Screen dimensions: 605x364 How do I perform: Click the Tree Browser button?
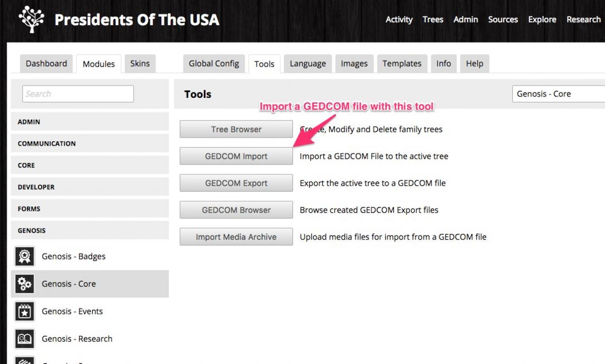click(x=236, y=129)
